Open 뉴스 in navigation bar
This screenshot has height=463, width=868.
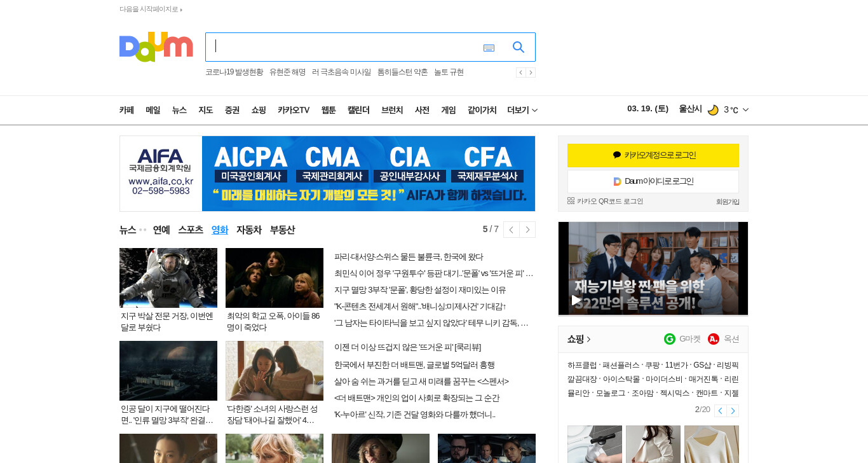coord(179,110)
